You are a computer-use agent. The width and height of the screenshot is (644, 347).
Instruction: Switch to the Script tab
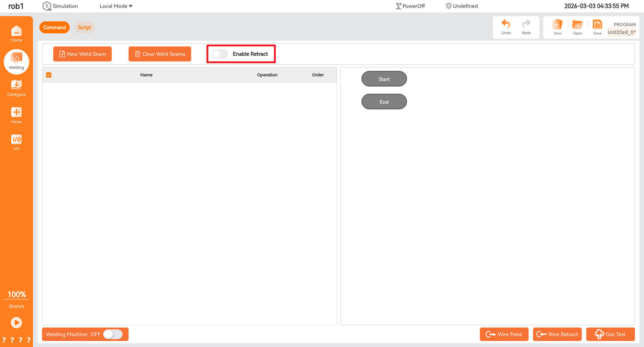click(84, 27)
